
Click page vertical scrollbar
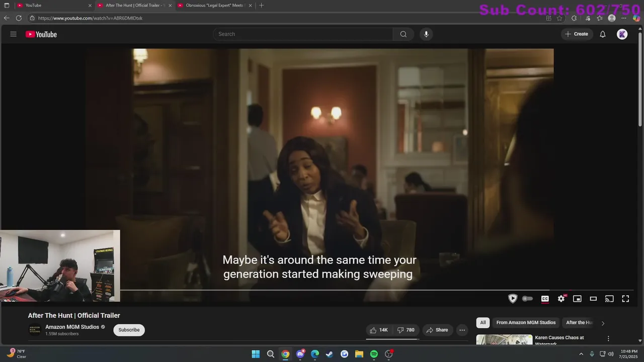point(640,79)
